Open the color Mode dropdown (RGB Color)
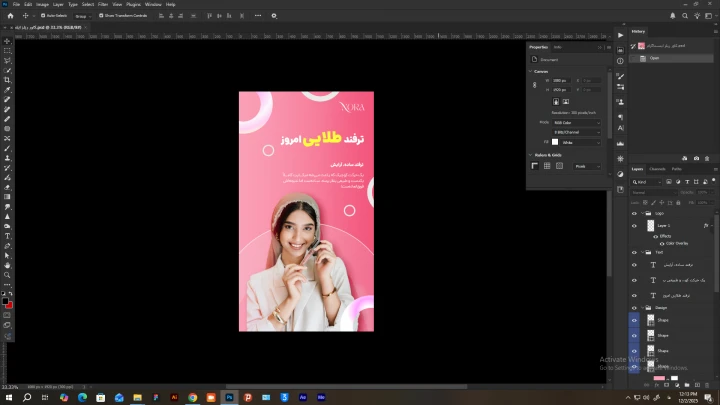 pos(576,122)
